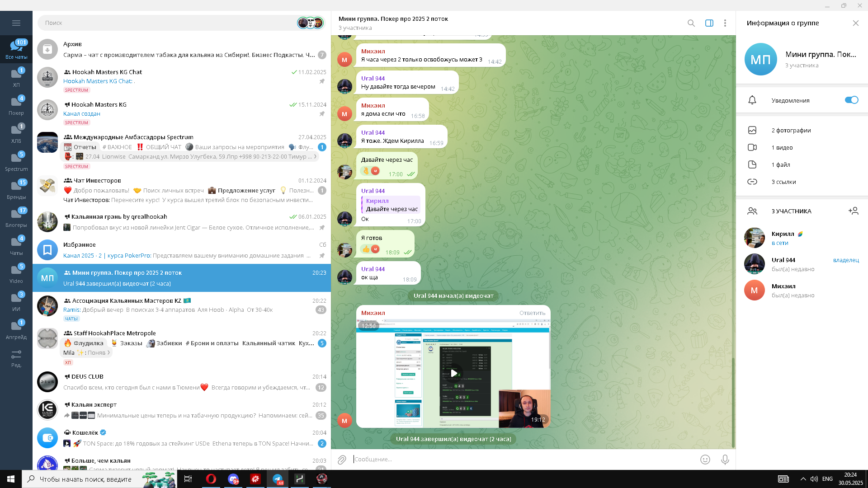
Task: Expand topics of Международные Амбассадоры Spectrum
Action: point(315,156)
